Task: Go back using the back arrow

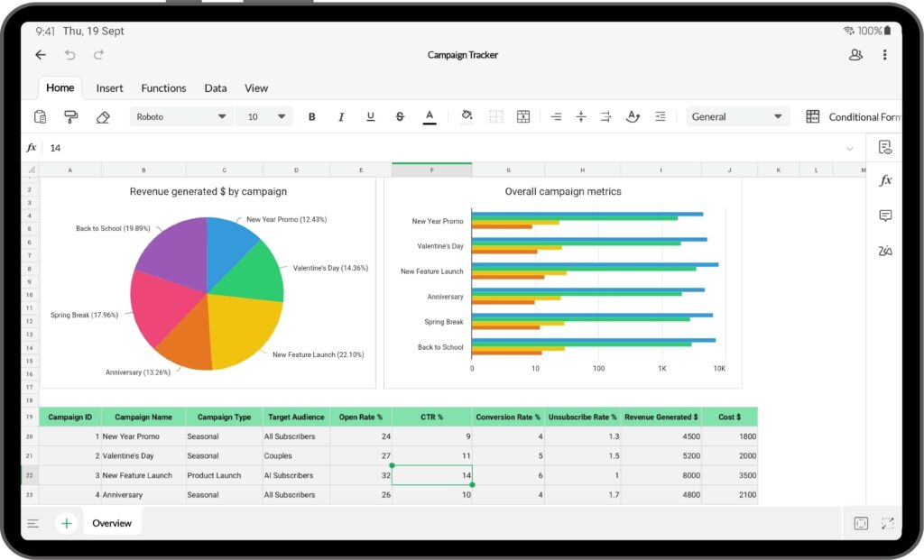Action: (41, 55)
